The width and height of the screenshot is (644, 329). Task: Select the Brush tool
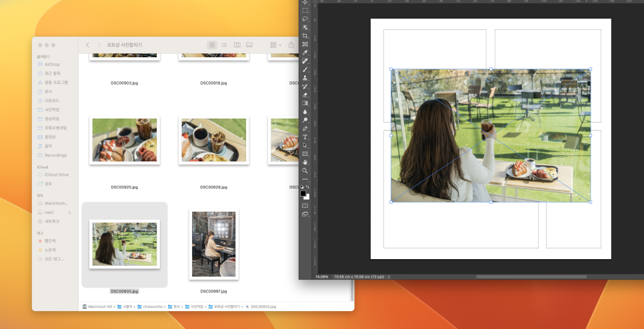click(x=305, y=69)
